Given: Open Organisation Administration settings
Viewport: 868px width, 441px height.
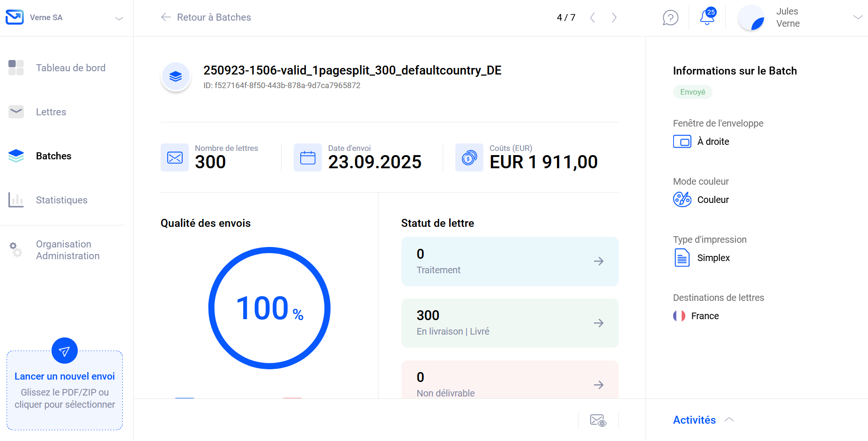Looking at the screenshot, I should (x=67, y=250).
